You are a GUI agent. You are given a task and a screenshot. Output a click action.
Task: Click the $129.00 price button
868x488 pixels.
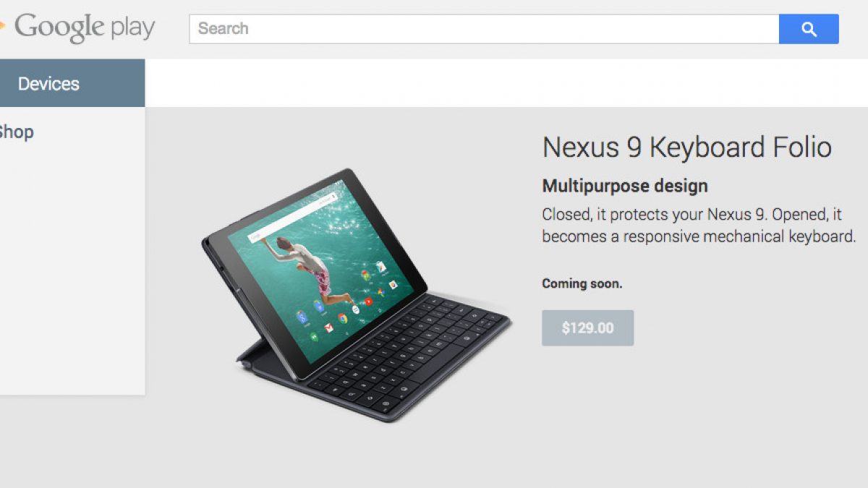pyautogui.click(x=587, y=328)
